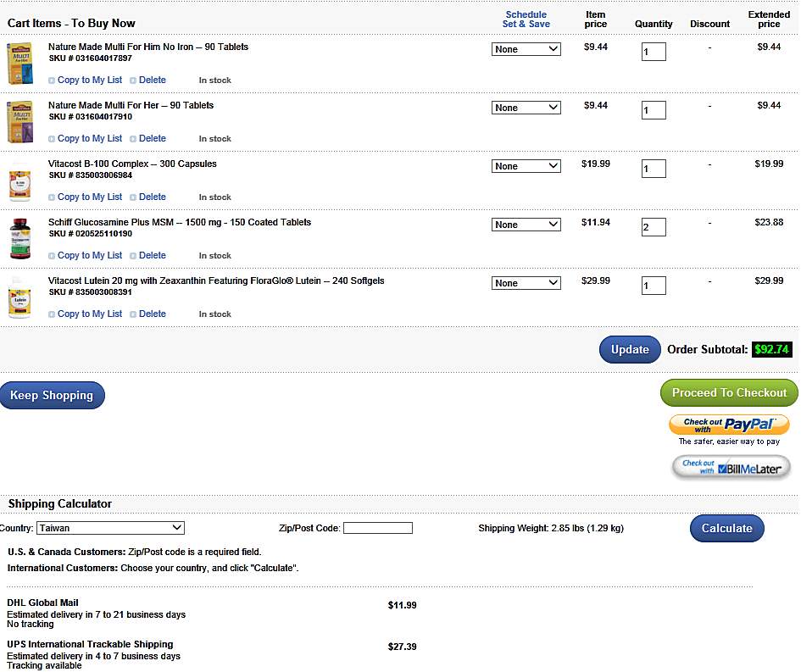Click quantity field for Nature Made Multi For Her
Viewport: 801px width, 672px height.
[654, 110]
